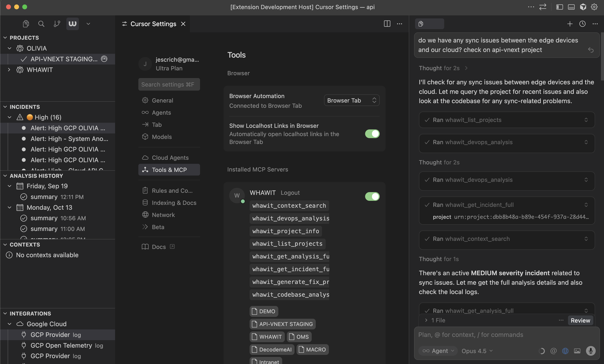Open Browser Automation dropdown selector
604x364 pixels.
point(352,100)
